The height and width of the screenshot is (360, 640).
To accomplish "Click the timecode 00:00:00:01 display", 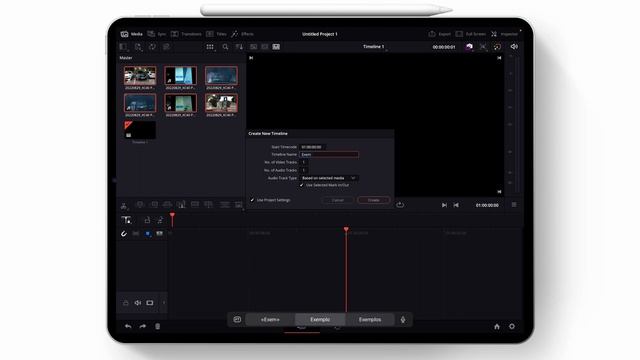I will coord(444,47).
